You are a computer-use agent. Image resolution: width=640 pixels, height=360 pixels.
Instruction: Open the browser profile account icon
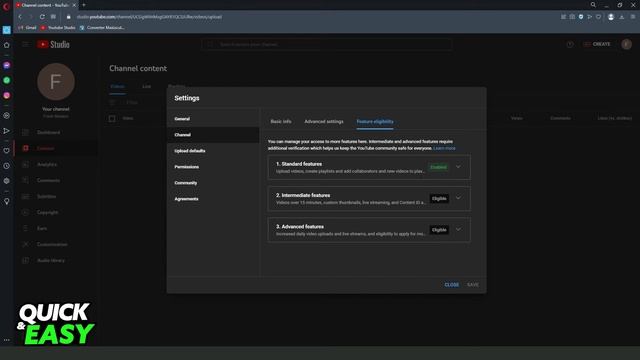click(x=611, y=17)
